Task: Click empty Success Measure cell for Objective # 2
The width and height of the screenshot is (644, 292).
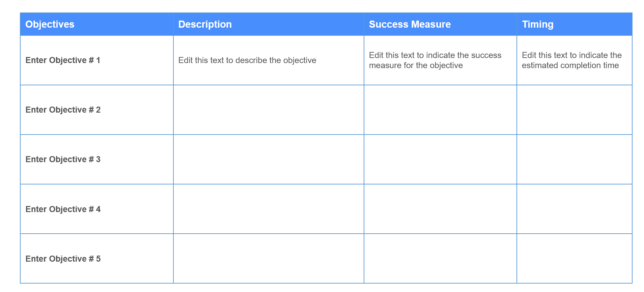Action: pyautogui.click(x=440, y=110)
